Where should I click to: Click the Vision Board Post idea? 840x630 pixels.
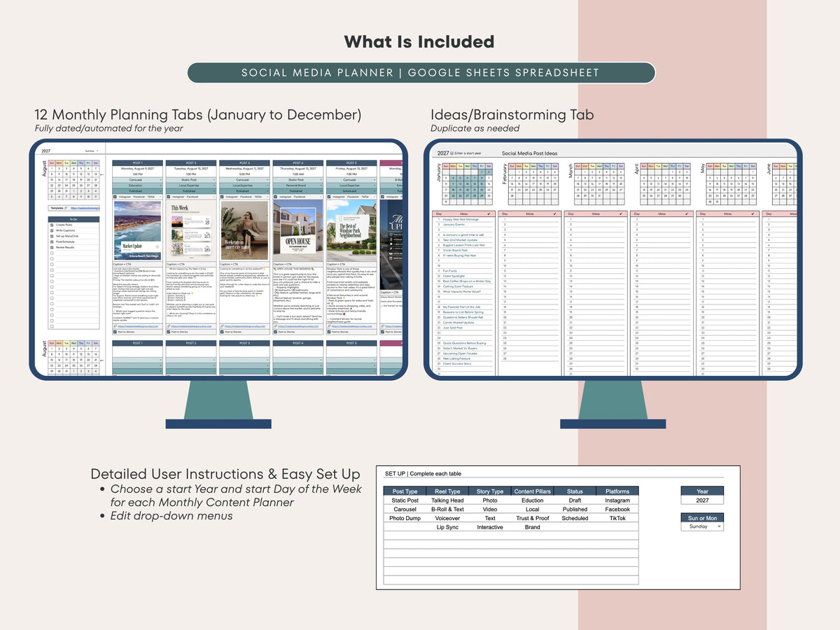(x=455, y=250)
